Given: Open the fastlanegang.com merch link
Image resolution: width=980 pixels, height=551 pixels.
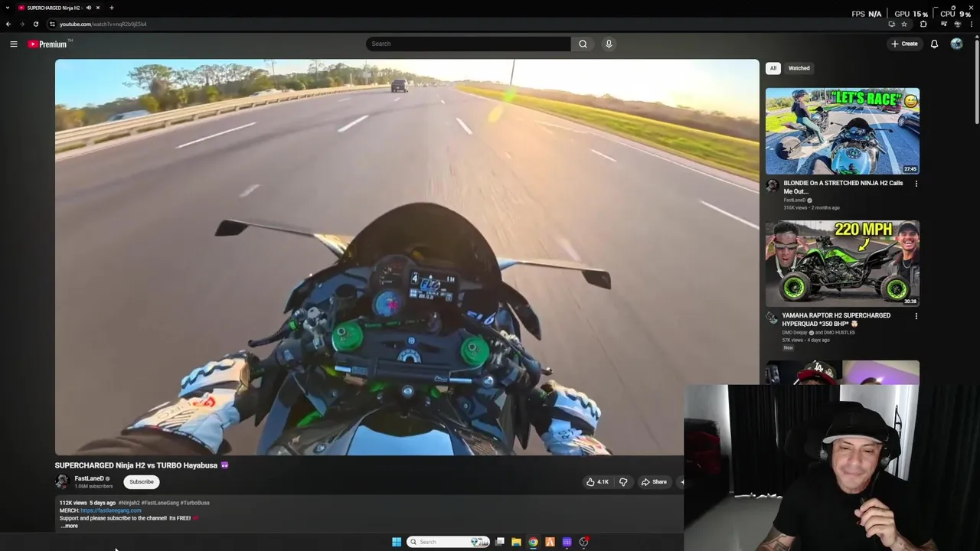Looking at the screenshot, I should pyautogui.click(x=111, y=510).
